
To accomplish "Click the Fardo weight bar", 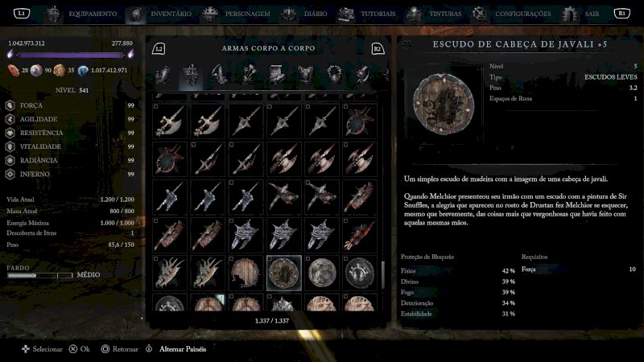I will click(x=39, y=275).
